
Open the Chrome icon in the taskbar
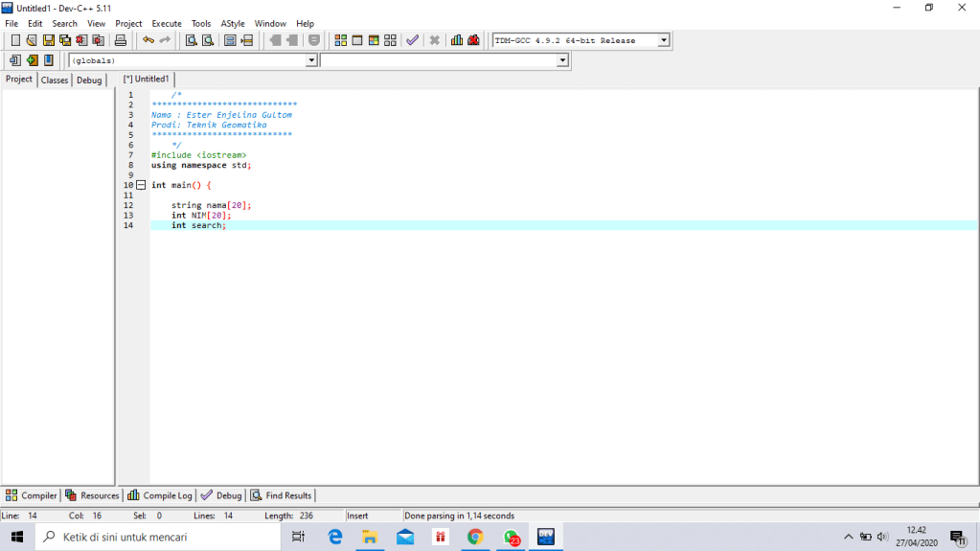click(x=475, y=537)
